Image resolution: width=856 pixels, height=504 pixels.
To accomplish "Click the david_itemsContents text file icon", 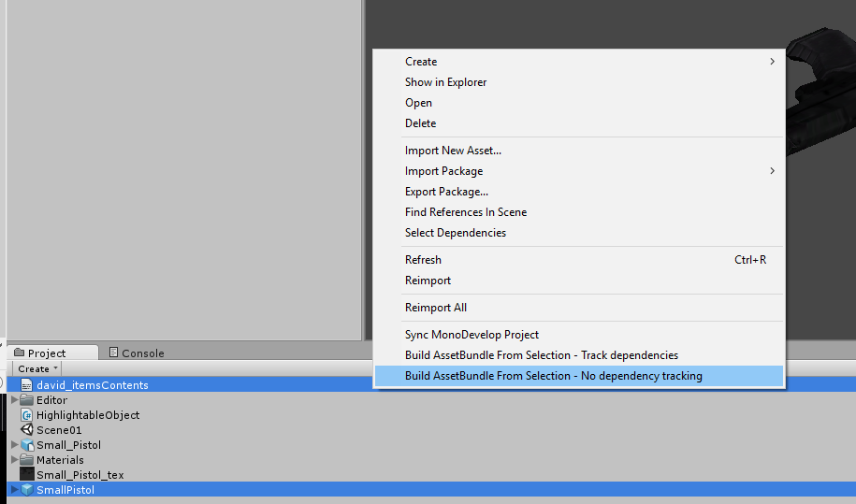I will (x=26, y=384).
